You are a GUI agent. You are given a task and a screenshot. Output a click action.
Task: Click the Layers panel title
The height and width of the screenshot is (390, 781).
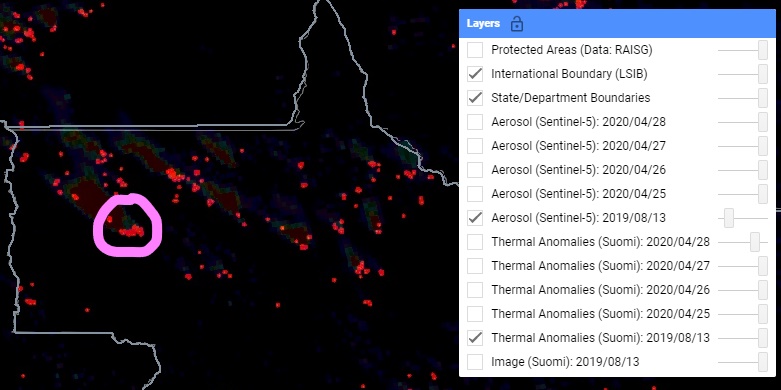(483, 23)
